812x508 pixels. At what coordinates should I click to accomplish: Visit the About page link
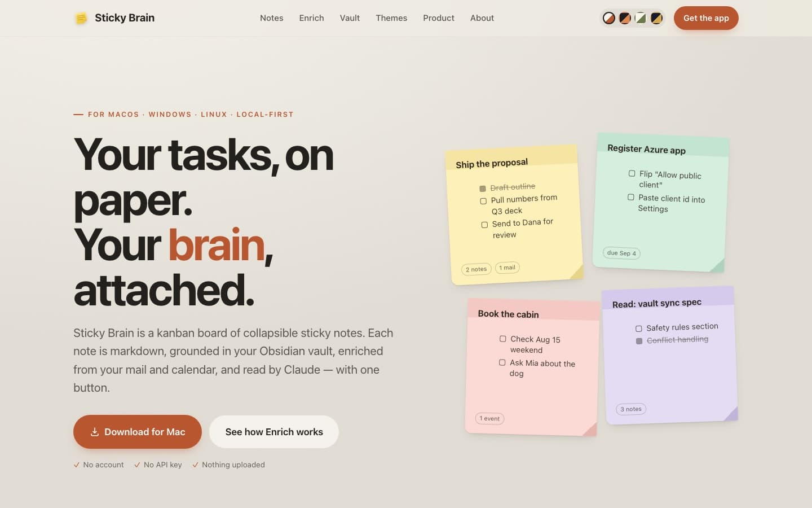(x=482, y=18)
